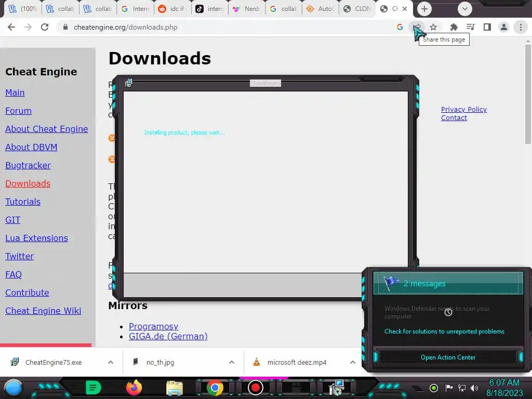Switch to the first '(100%' tab
The image size is (532, 399).
[x=23, y=9]
